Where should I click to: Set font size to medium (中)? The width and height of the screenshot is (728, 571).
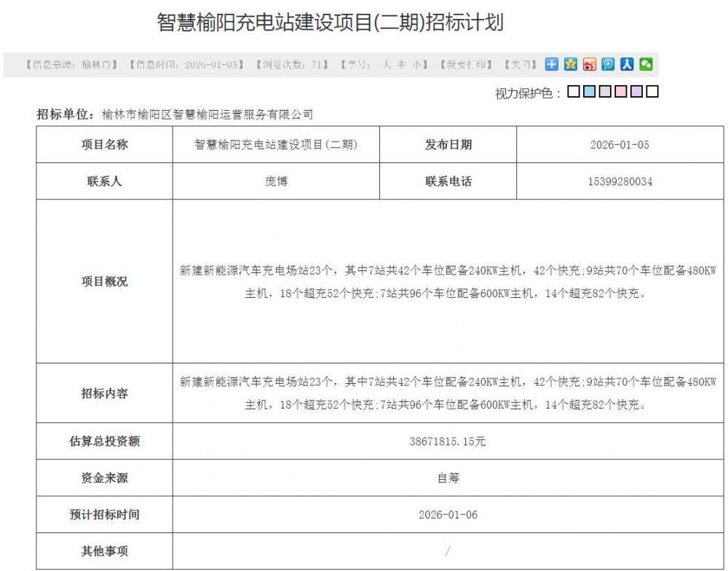(x=401, y=65)
